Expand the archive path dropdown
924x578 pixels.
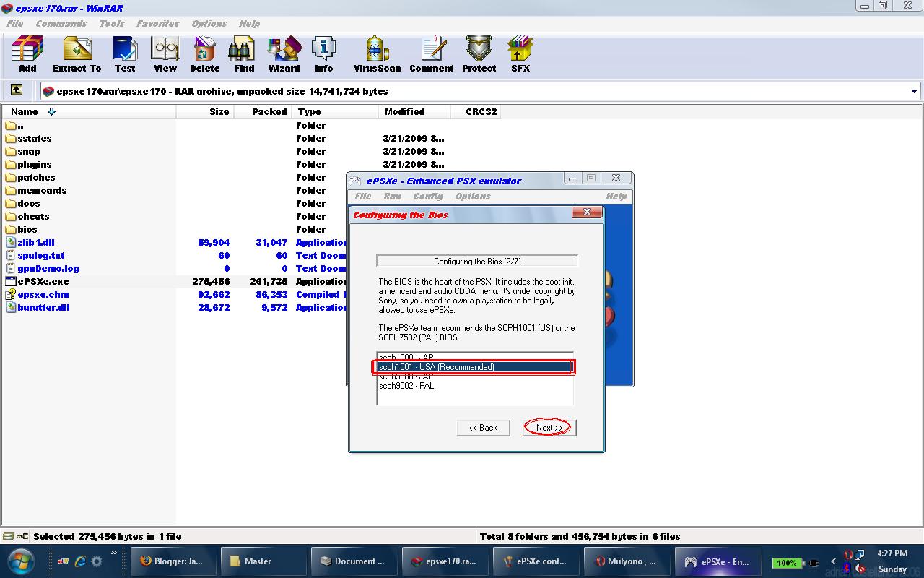914,92
